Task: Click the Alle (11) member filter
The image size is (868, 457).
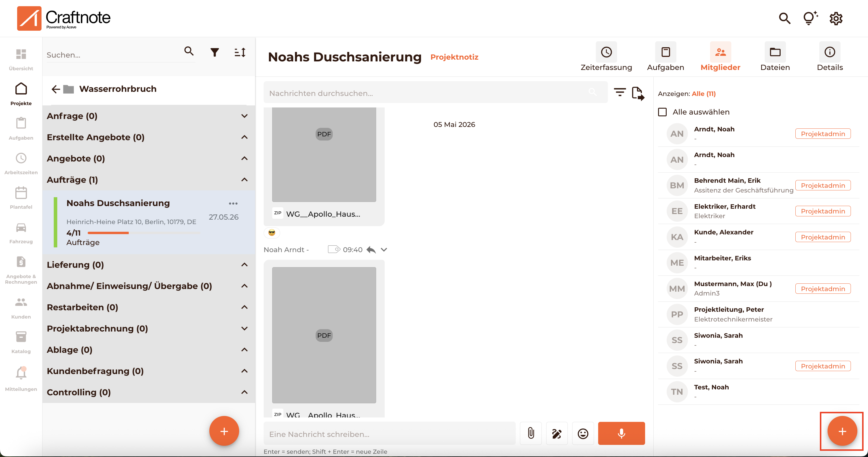Action: [x=704, y=94]
